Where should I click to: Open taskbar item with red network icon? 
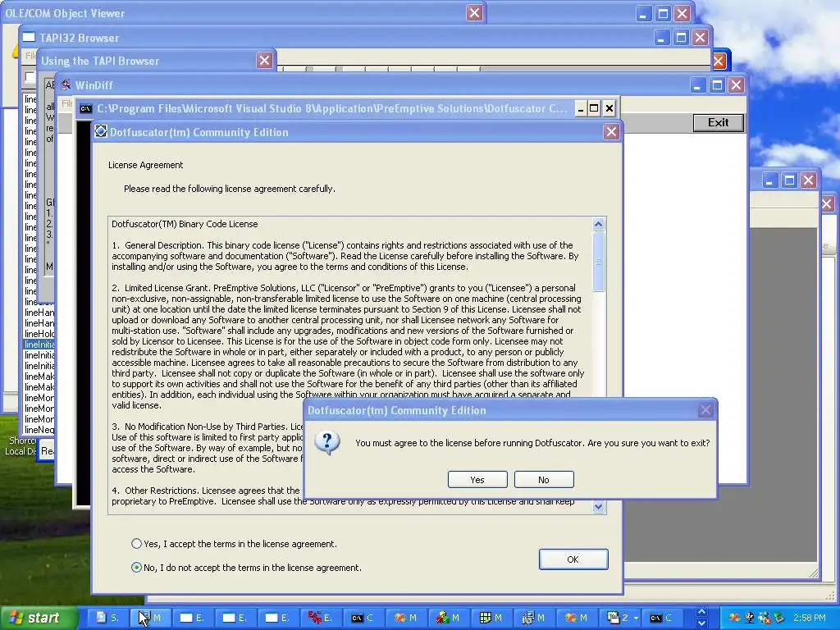click(x=321, y=618)
